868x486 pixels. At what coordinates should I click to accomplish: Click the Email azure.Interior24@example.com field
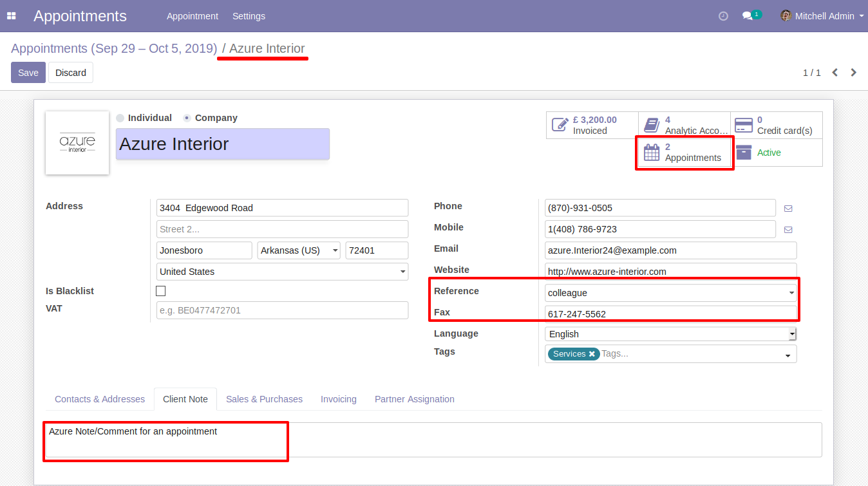tap(670, 250)
